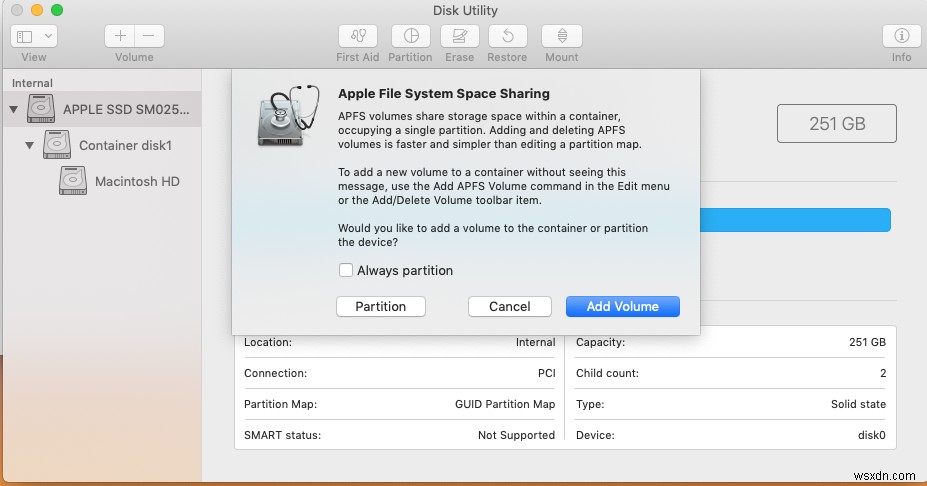Image resolution: width=927 pixels, height=486 pixels.
Task: Click the SMART status: label
Action: [x=282, y=435]
